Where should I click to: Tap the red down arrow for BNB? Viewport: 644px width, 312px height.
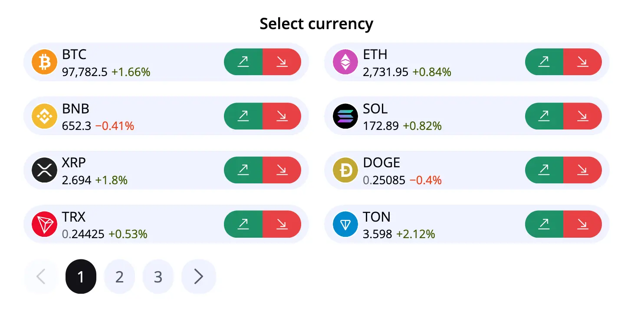click(x=282, y=116)
